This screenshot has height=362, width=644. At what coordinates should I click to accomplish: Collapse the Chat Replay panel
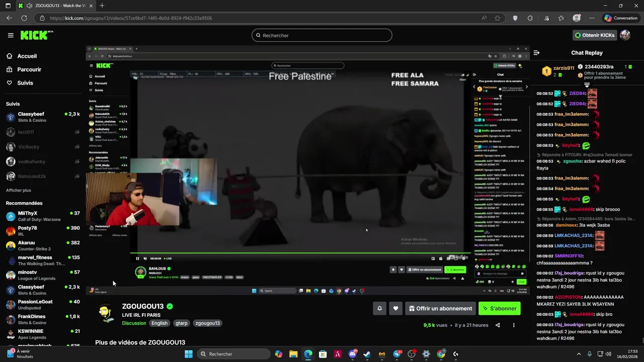[x=536, y=53]
